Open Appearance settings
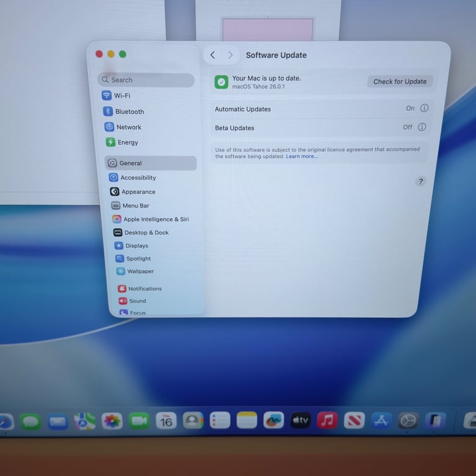The width and height of the screenshot is (476, 476). (133, 192)
